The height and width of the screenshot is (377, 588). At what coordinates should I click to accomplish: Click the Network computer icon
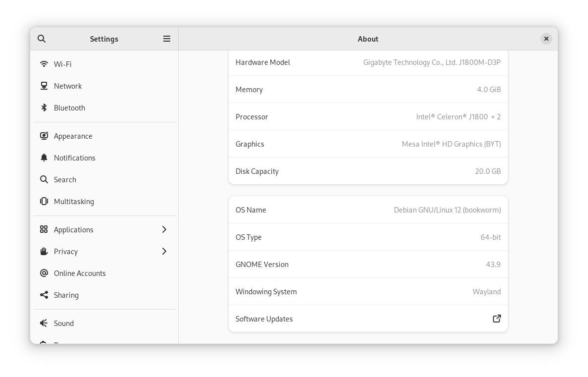[x=44, y=86]
